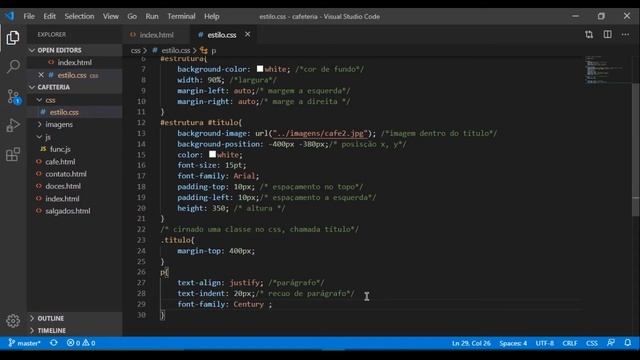Place cursor on font-family Century line
This screenshot has width=640, height=360.
tap(224, 304)
